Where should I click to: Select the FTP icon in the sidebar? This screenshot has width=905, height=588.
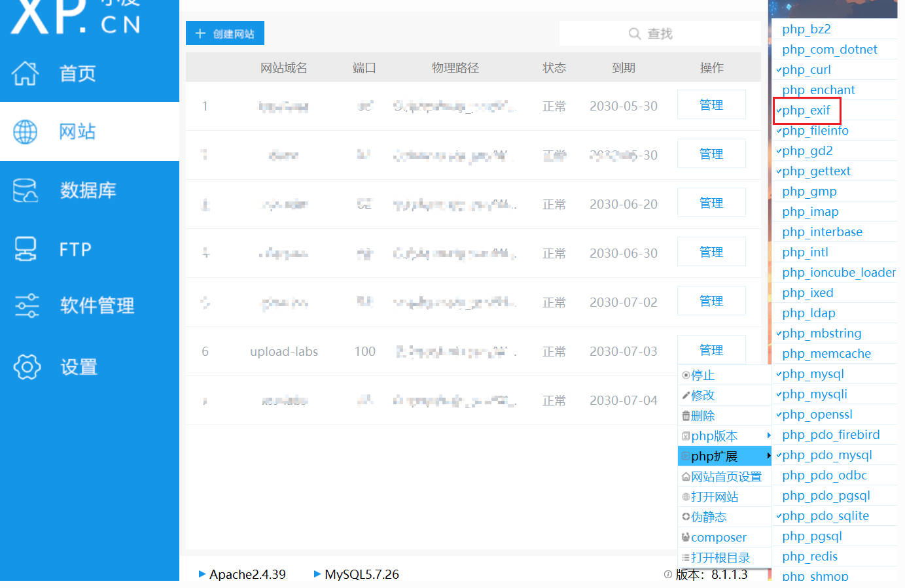pos(26,249)
